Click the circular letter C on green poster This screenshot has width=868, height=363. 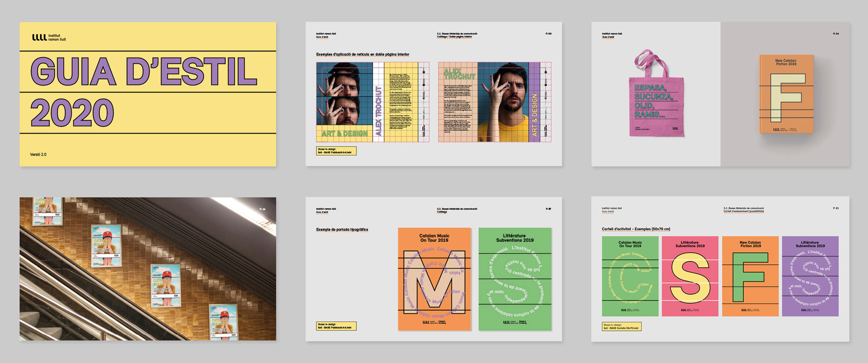click(x=630, y=278)
